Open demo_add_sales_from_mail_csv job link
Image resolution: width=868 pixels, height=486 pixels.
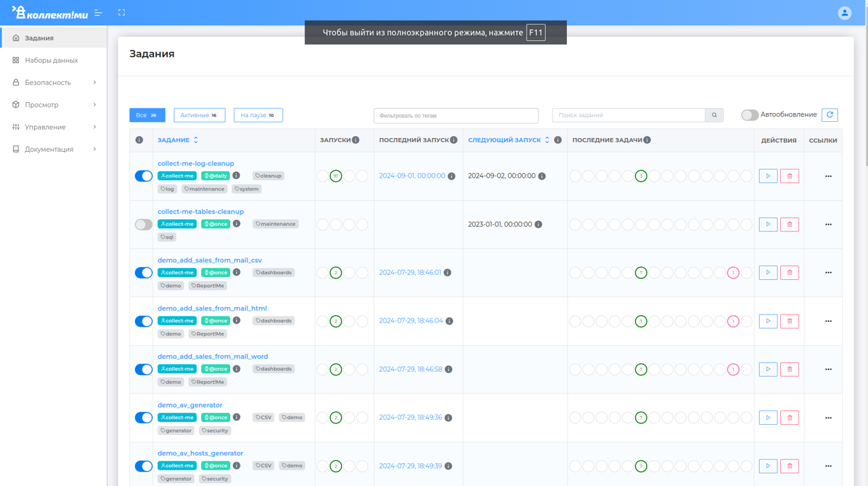coord(209,260)
